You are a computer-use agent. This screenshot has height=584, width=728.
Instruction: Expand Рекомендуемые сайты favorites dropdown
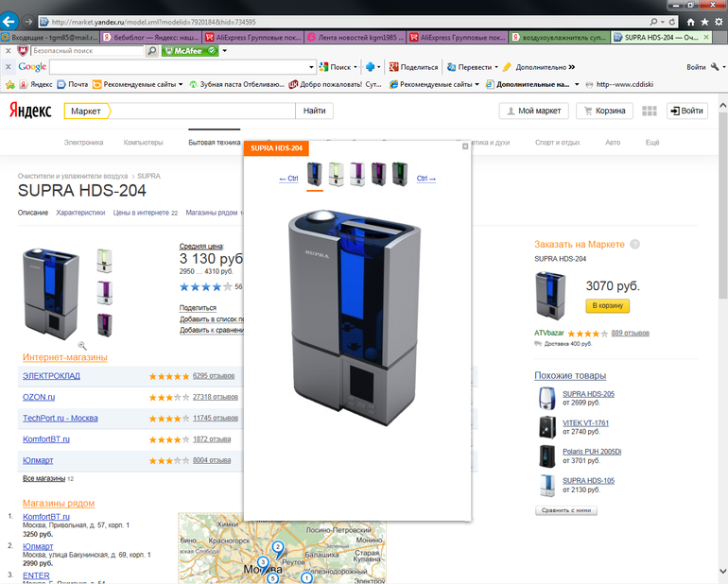click(181, 84)
